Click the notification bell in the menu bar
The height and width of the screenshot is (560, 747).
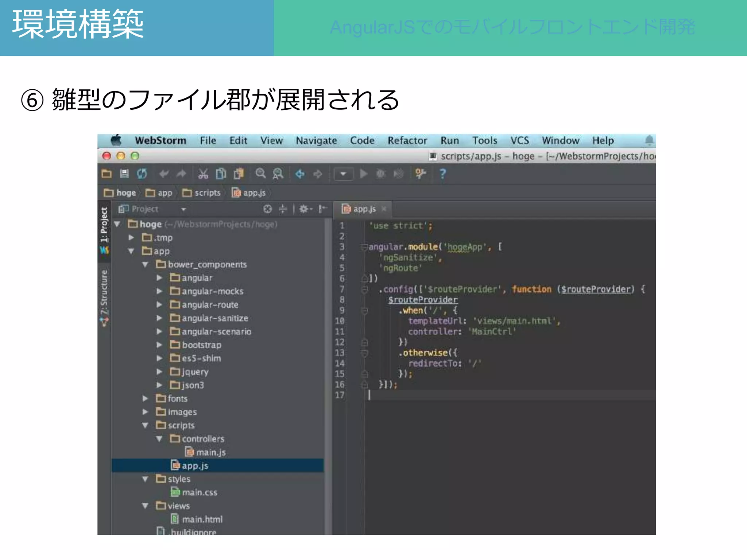pyautogui.click(x=649, y=140)
